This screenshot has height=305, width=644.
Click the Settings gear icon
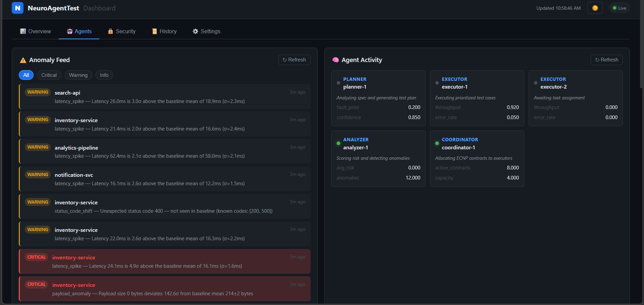click(x=196, y=31)
